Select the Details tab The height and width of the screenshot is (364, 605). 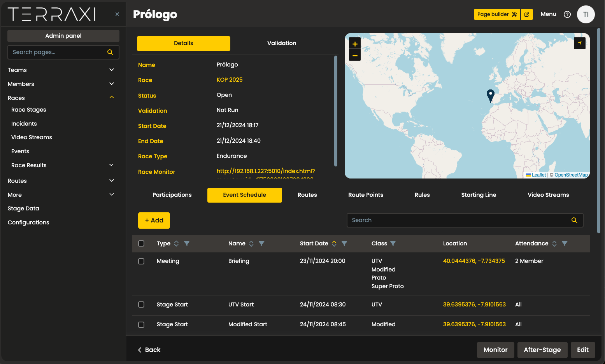pos(184,43)
